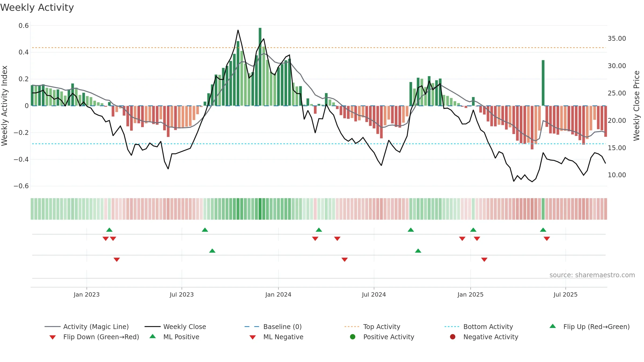Click the ML Positive triangle in late September 2024
Screen dimensions: 644x362
(x=418, y=251)
